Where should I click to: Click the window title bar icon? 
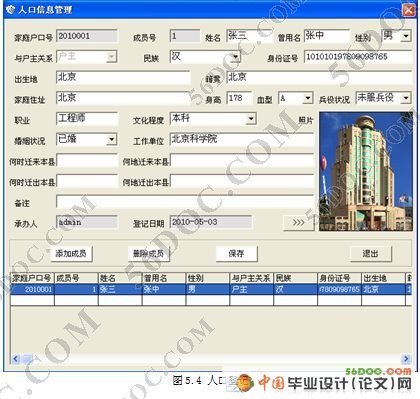[11, 10]
